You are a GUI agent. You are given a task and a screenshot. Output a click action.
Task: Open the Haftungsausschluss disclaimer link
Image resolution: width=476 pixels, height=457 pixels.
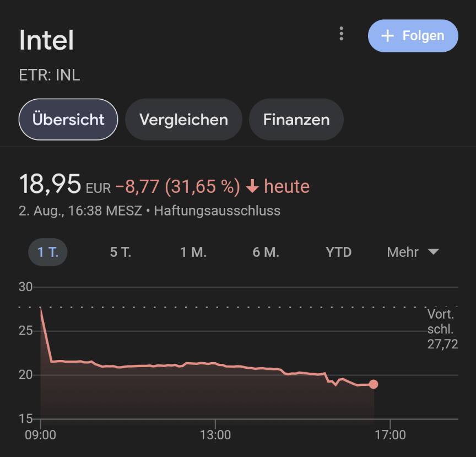pyautogui.click(x=217, y=211)
